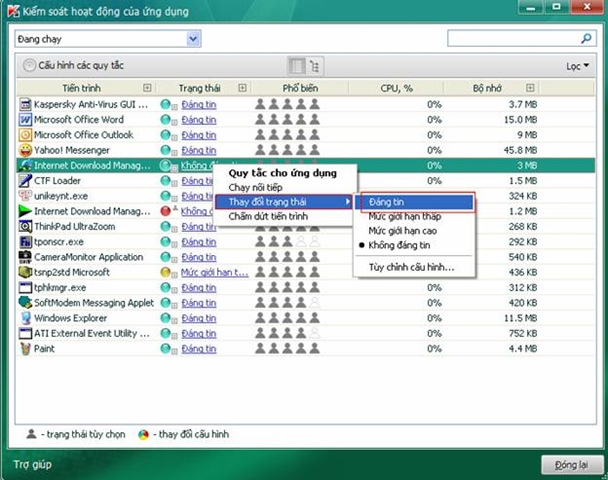Select the Microsoft Office Word process icon
The height and width of the screenshot is (480, 608).
25,120
